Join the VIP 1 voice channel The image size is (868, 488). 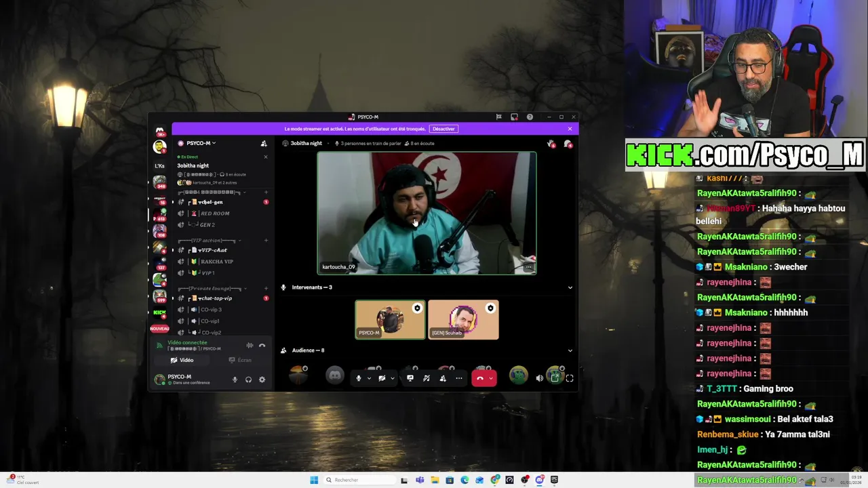(224, 273)
